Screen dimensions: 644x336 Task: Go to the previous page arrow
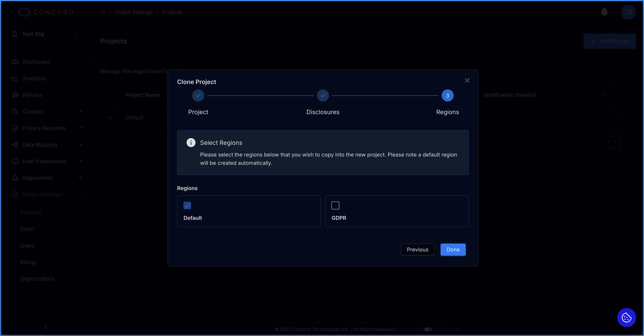point(600,142)
